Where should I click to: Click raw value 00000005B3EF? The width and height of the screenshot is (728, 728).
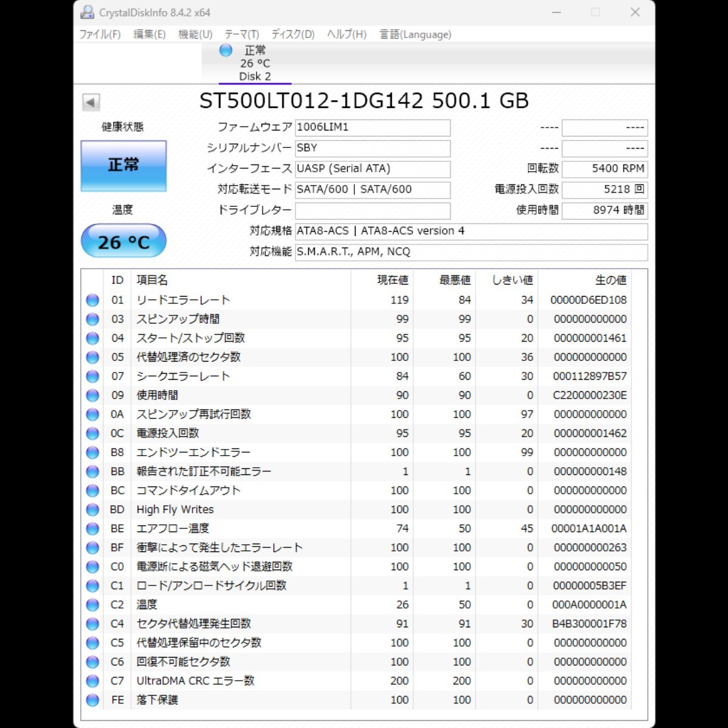point(590,586)
